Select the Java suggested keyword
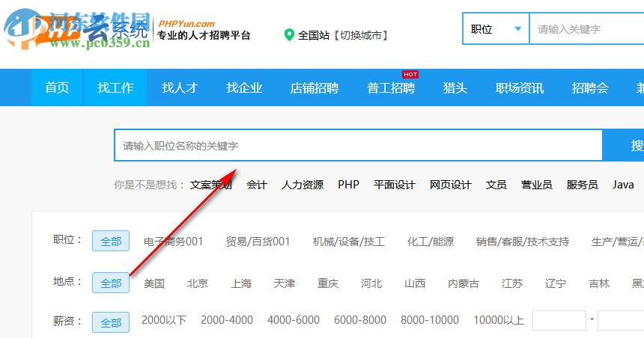Image resolution: width=644 pixels, height=338 pixels. tap(623, 185)
